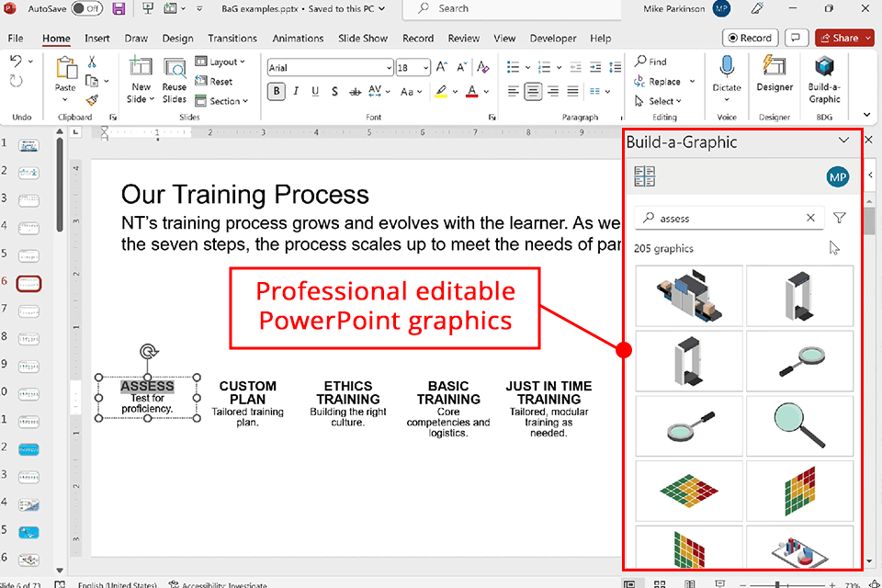
Task: Open the Animations ribbon tab
Action: pyautogui.click(x=298, y=39)
